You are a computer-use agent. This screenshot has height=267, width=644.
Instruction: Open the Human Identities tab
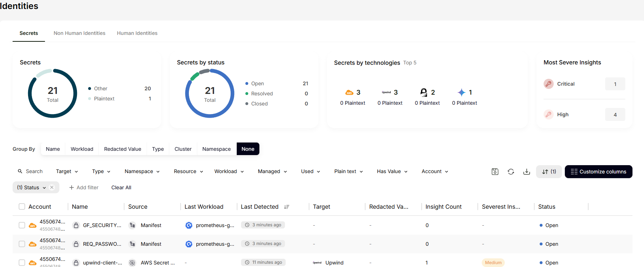(137, 33)
